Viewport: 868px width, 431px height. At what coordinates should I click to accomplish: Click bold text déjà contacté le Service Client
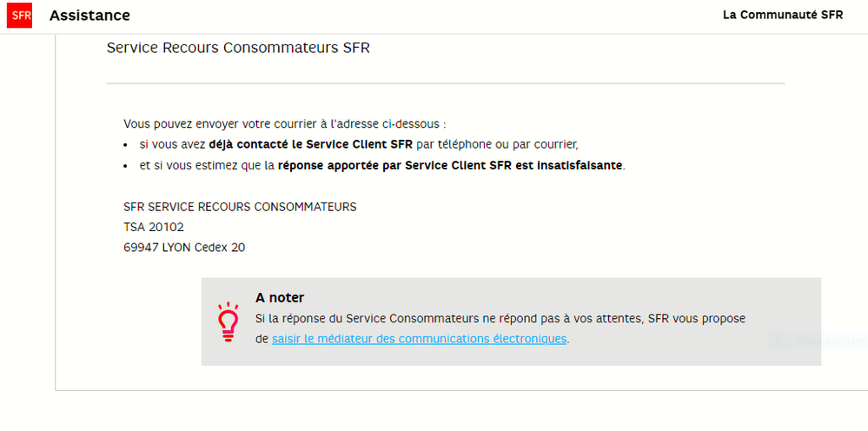tap(311, 144)
